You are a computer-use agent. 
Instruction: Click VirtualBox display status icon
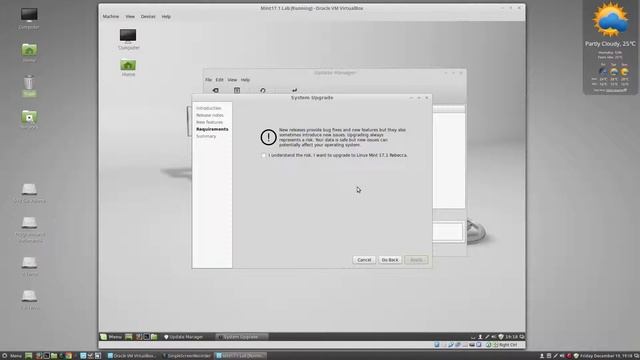pyautogui.click(x=479, y=345)
